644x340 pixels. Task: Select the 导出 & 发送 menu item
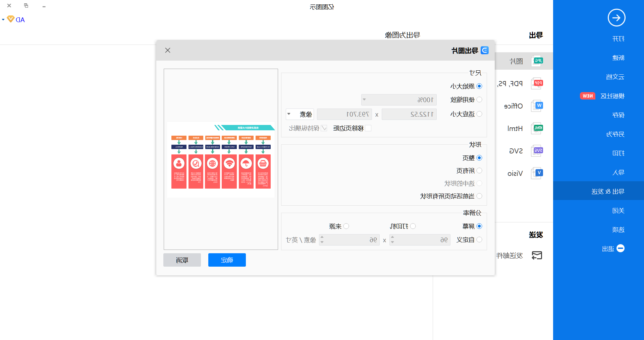tap(598, 191)
